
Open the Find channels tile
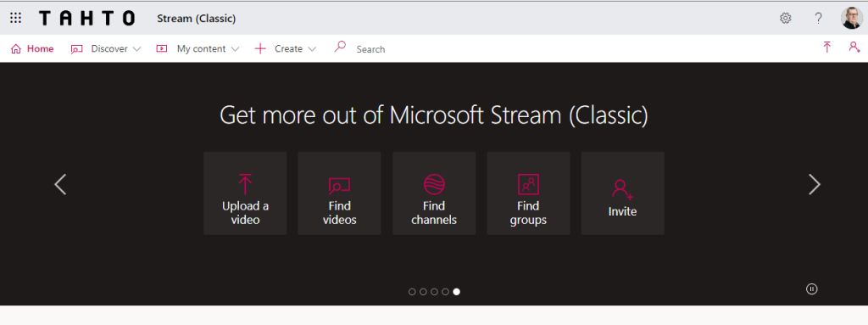[x=434, y=193]
